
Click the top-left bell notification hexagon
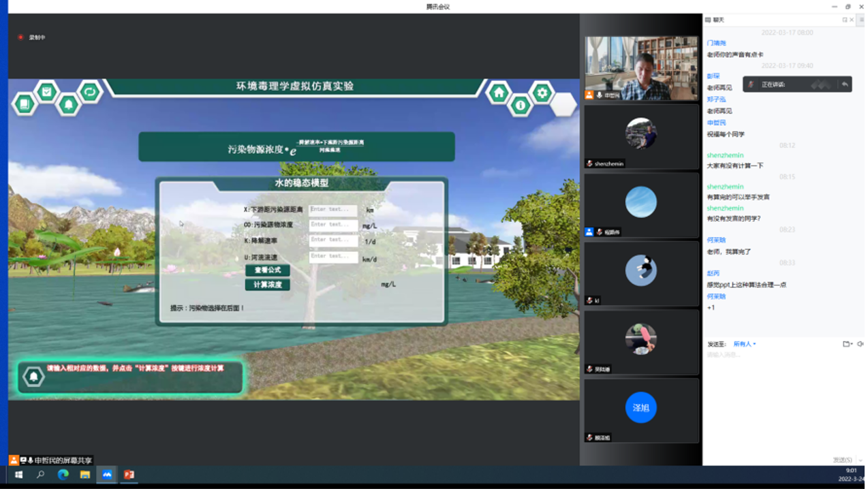coord(68,105)
